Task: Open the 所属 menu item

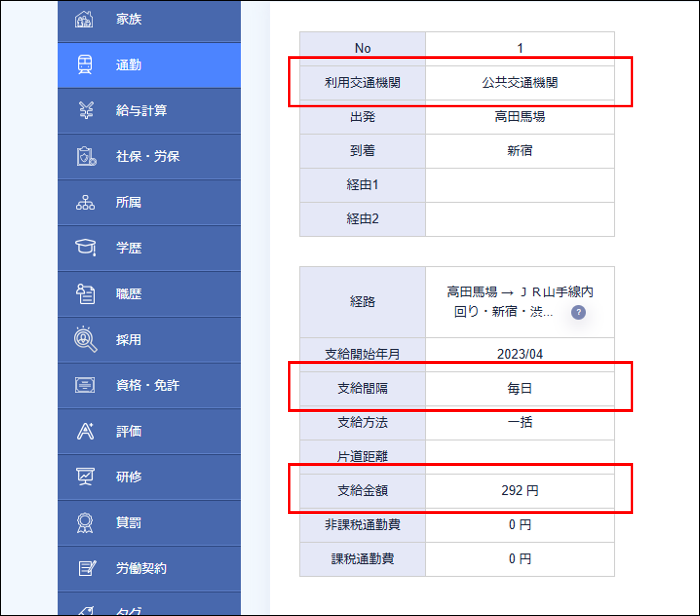Action: [149, 202]
